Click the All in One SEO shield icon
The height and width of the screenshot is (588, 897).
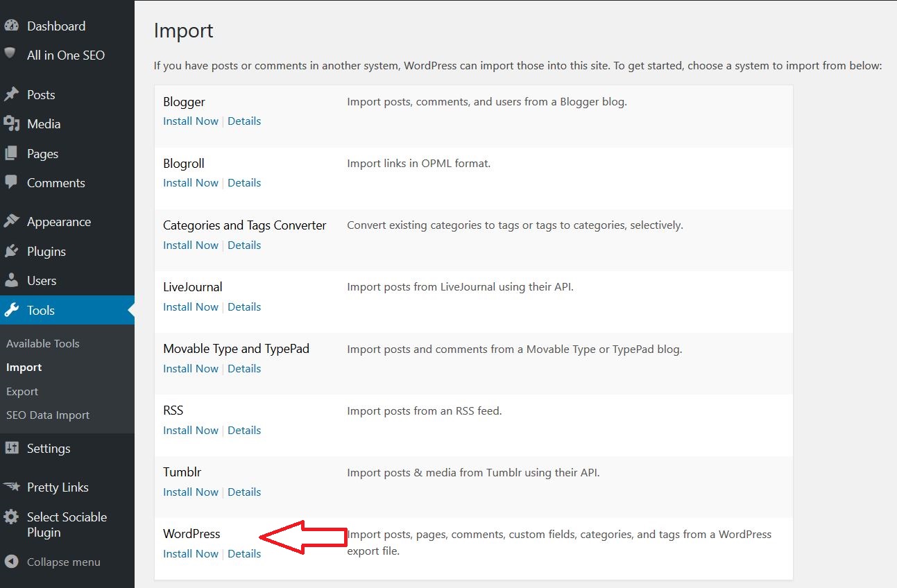coord(10,53)
